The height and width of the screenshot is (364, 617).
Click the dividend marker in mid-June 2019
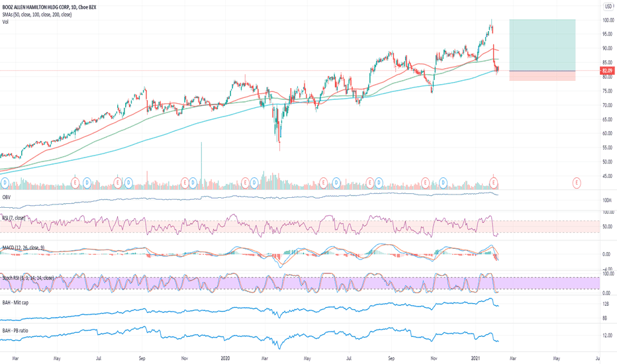coord(87,183)
